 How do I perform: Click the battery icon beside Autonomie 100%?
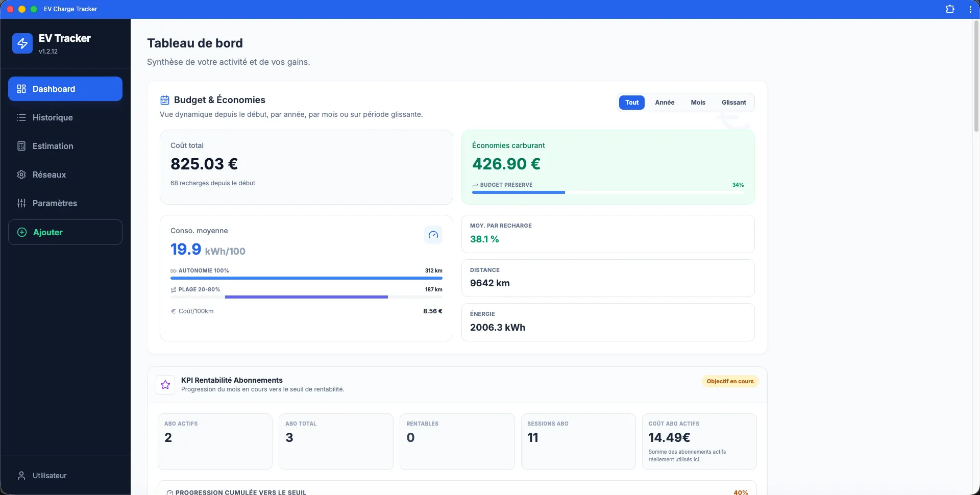(x=174, y=271)
